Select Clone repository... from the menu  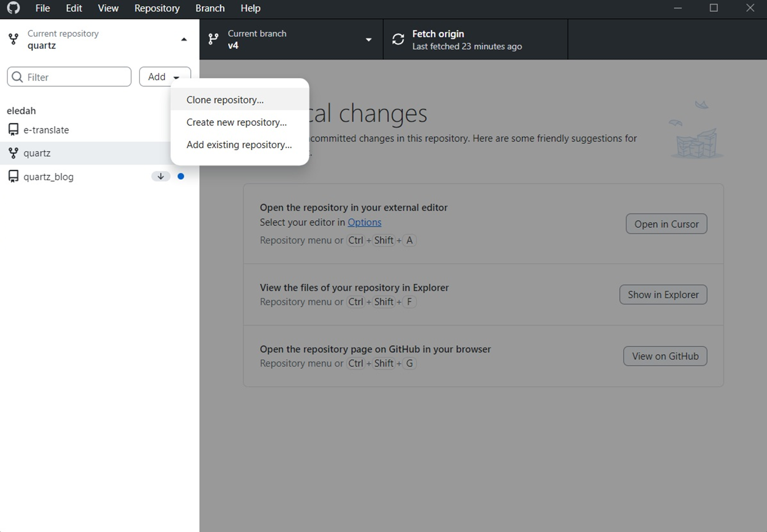[225, 100]
